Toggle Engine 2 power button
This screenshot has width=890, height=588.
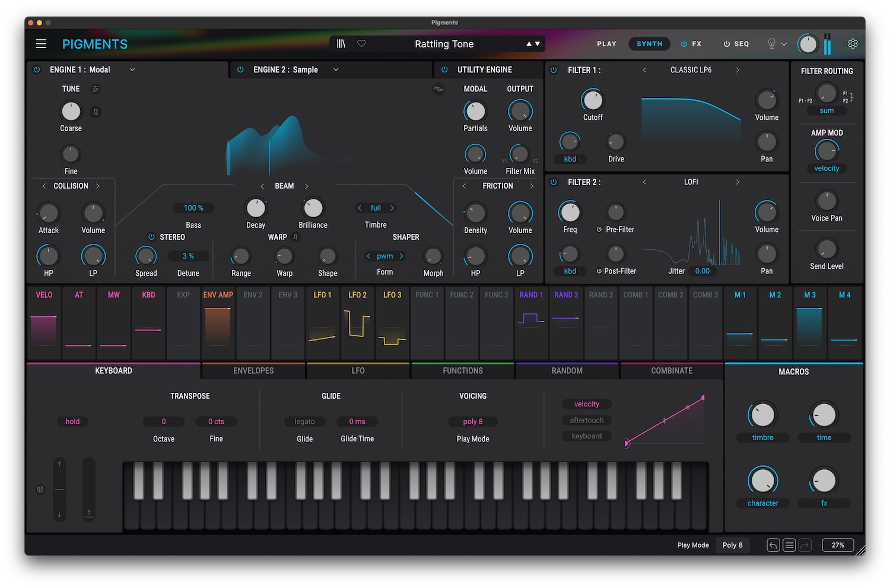click(x=240, y=69)
